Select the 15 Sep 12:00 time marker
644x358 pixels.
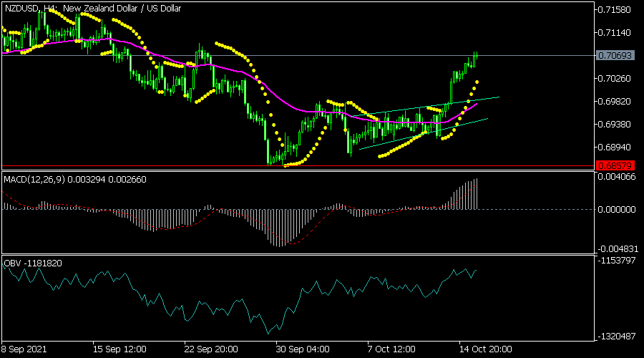pos(119,349)
